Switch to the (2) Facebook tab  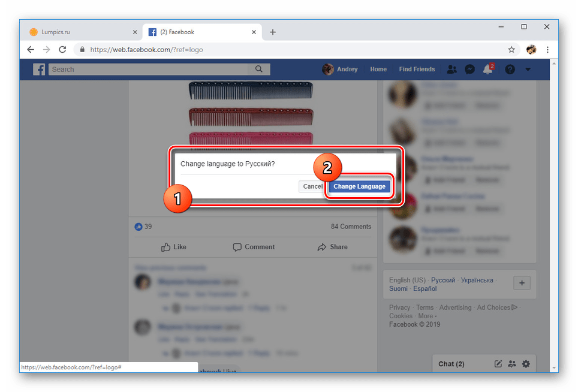click(202, 32)
